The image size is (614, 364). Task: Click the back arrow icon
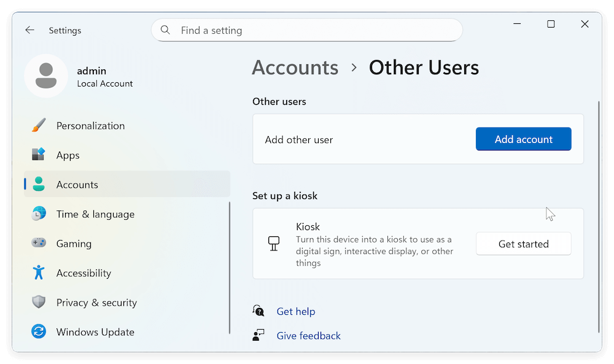(29, 30)
